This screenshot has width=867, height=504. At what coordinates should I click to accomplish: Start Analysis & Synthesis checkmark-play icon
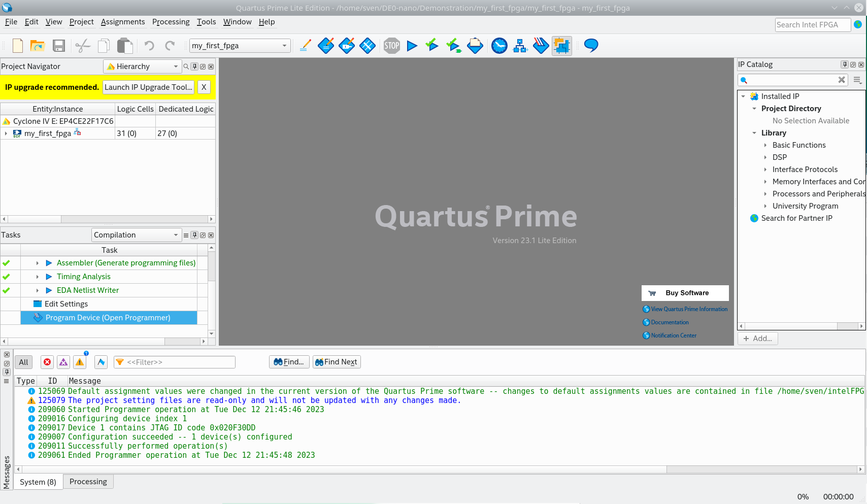tap(432, 46)
